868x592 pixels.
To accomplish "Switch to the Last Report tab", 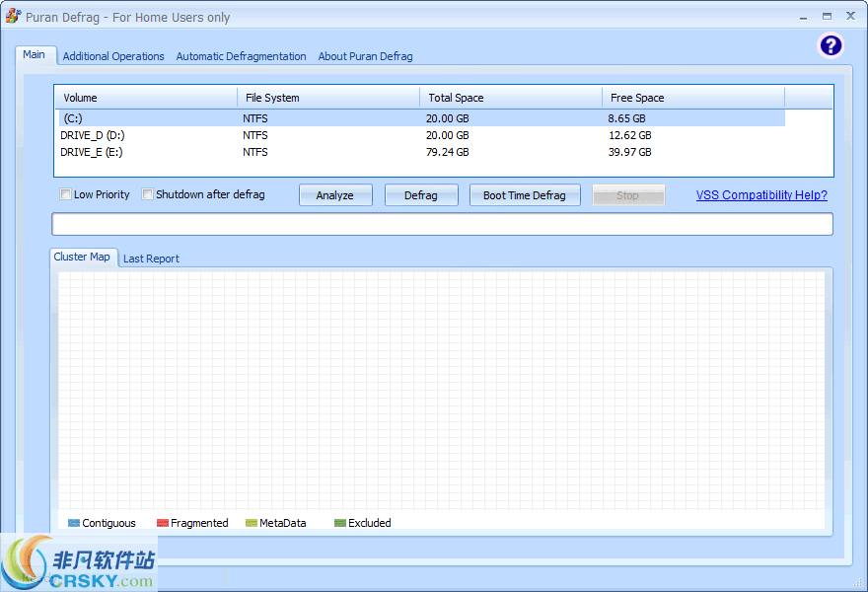I will [151, 258].
